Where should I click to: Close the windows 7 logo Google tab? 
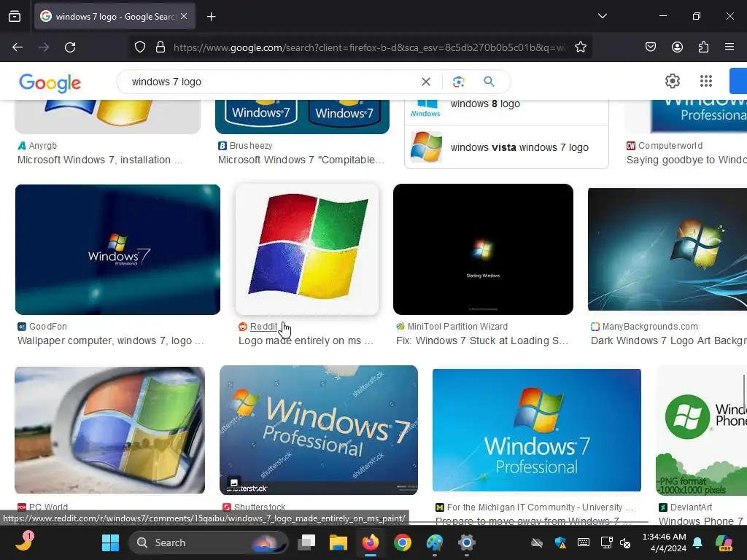184,16
